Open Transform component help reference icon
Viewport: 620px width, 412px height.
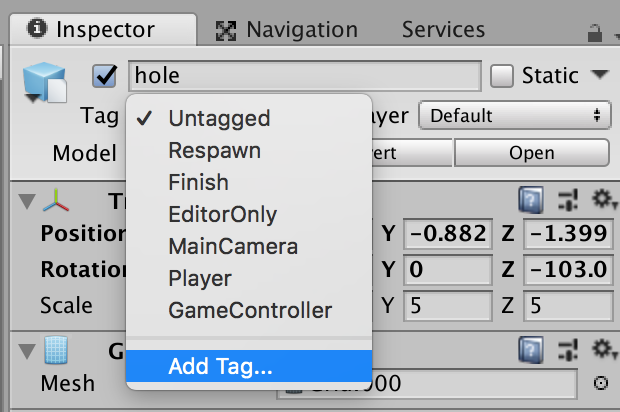pos(531,200)
